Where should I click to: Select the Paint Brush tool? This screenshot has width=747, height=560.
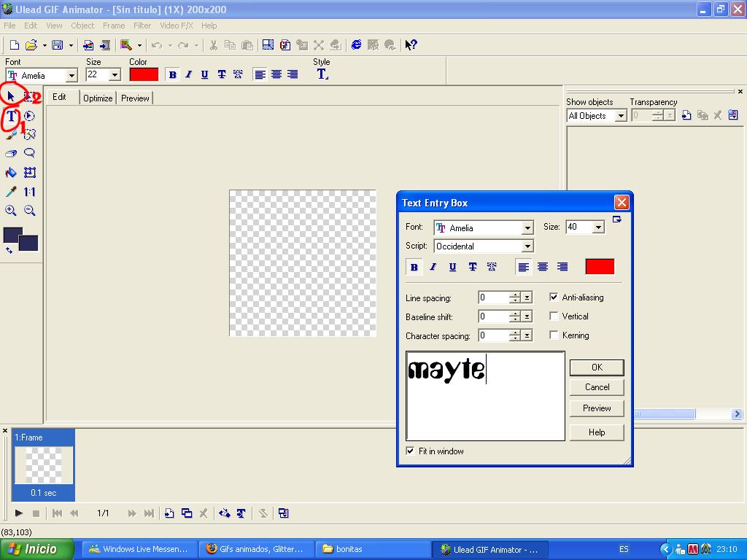pos(11,135)
